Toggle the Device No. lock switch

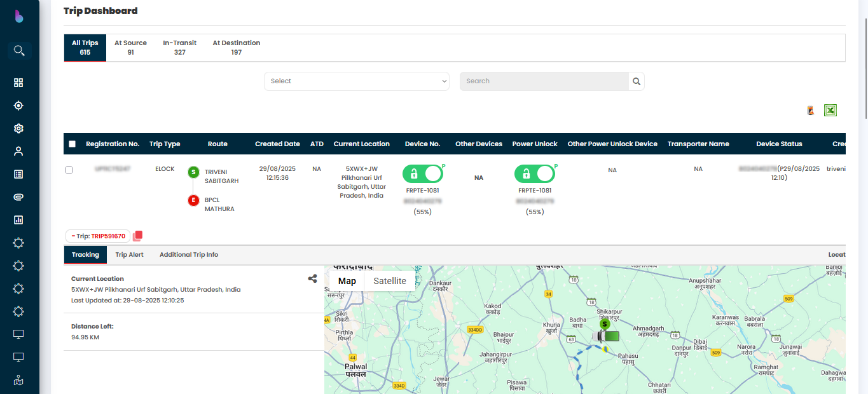click(x=423, y=173)
